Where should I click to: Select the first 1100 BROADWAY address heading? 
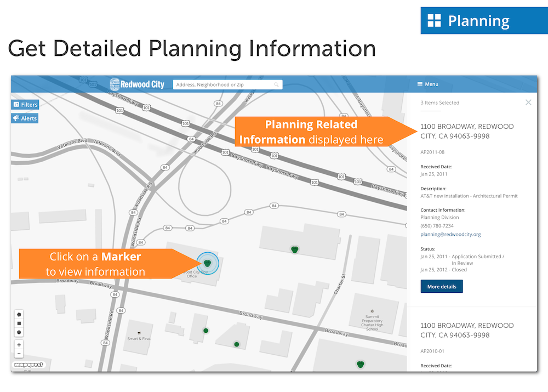pyautogui.click(x=467, y=131)
